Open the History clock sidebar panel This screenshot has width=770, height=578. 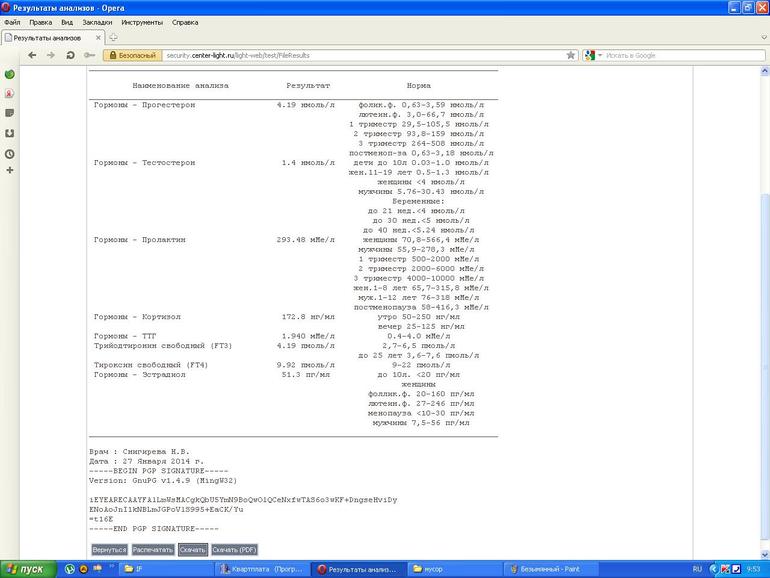point(9,154)
